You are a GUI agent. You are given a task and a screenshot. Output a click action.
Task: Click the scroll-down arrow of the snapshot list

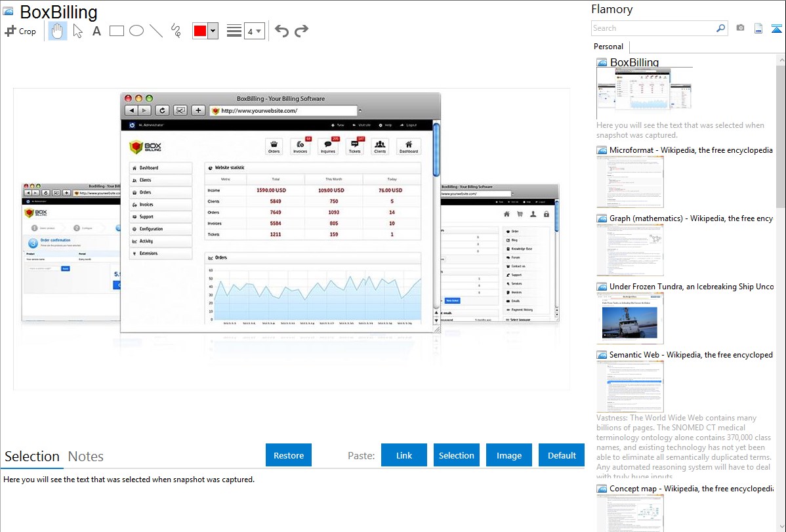(x=781, y=527)
